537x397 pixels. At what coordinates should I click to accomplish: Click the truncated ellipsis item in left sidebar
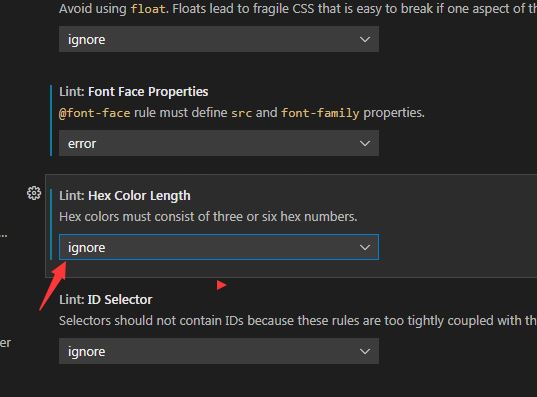click(x=3, y=235)
